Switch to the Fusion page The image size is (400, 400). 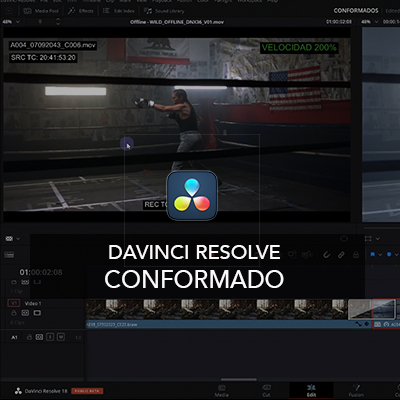356,391
